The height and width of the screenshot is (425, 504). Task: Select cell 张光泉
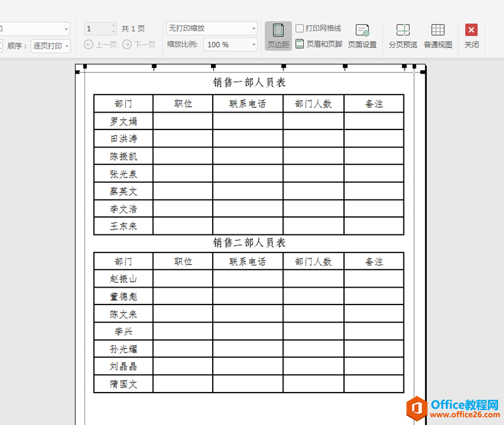123,174
